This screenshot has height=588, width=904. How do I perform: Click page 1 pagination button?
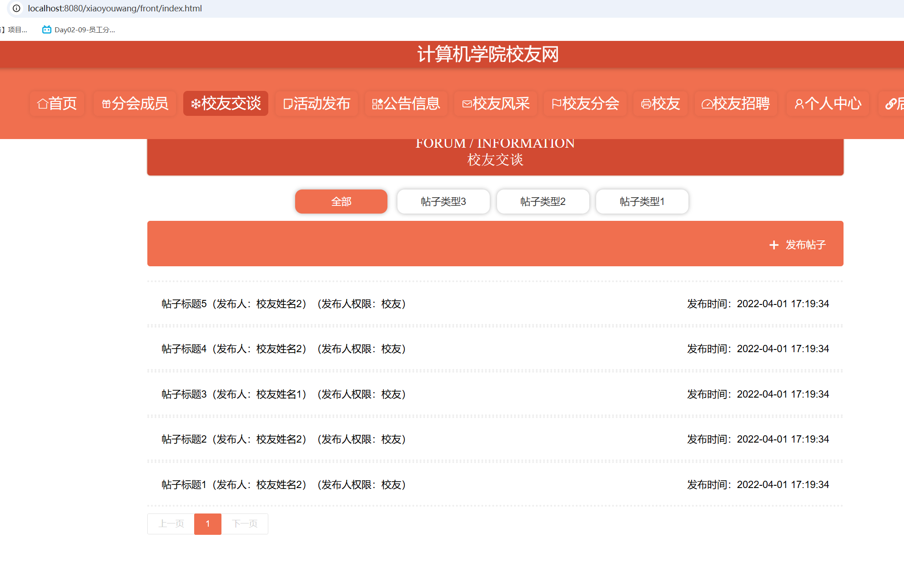pyautogui.click(x=208, y=524)
